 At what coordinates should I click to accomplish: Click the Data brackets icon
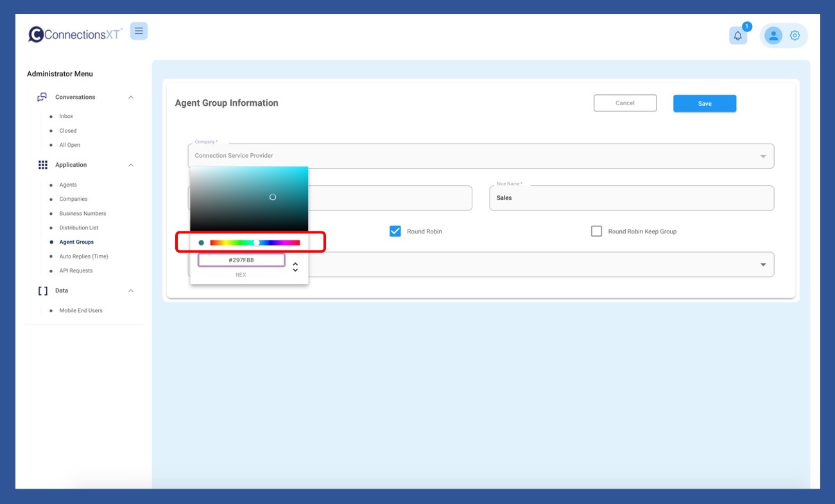click(43, 291)
